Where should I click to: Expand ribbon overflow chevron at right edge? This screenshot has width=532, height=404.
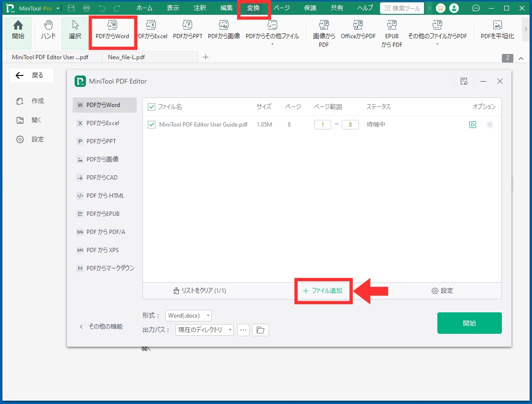point(526,29)
